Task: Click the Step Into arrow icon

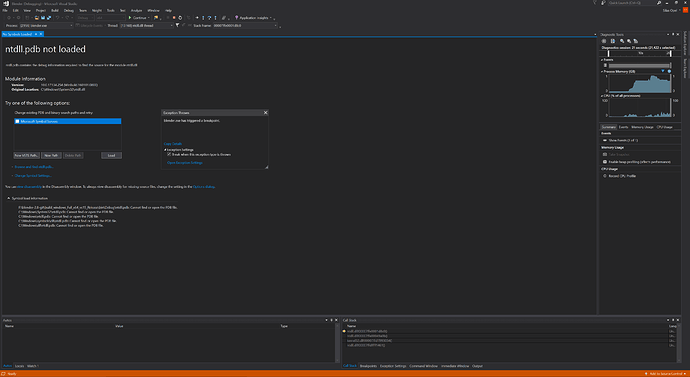Action: point(203,18)
